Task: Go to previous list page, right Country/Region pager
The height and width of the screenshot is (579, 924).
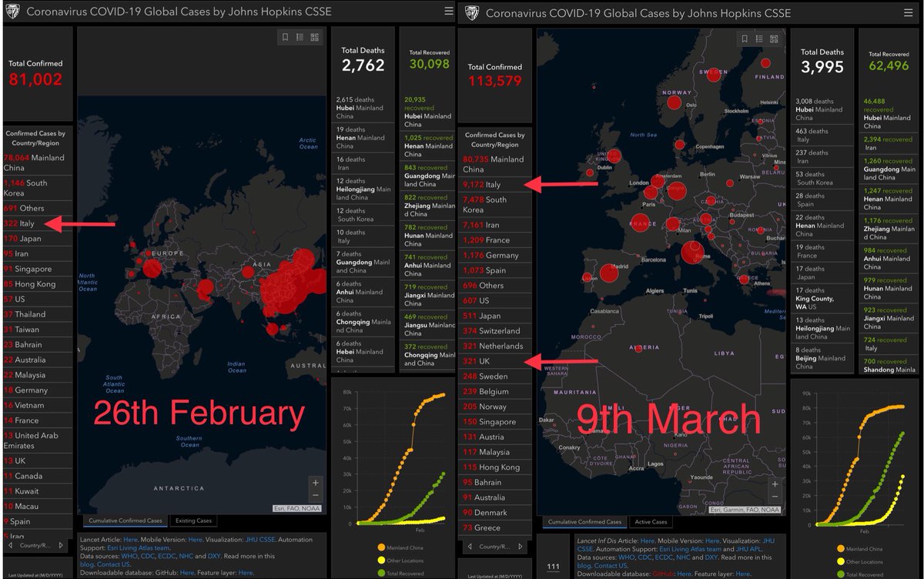Action: point(469,547)
